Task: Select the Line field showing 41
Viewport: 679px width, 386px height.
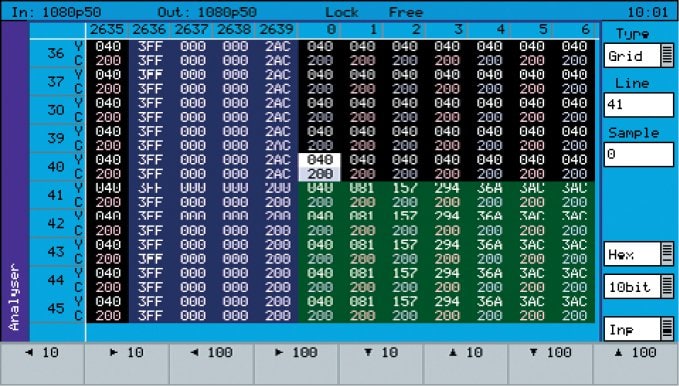Action: coord(639,104)
